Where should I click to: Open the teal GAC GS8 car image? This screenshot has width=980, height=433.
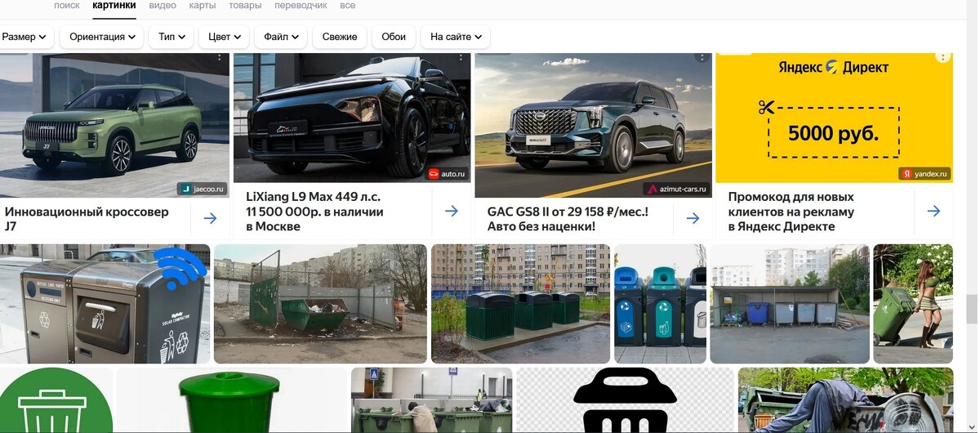(x=593, y=125)
